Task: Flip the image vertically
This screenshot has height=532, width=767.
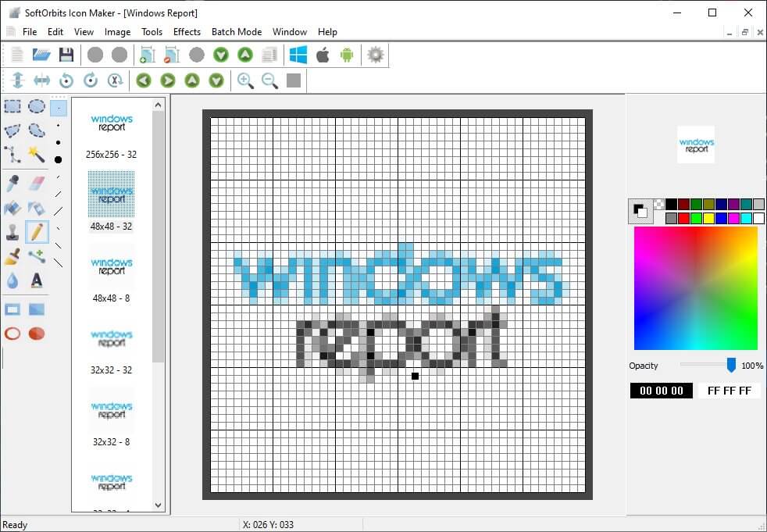Action: coord(18,80)
